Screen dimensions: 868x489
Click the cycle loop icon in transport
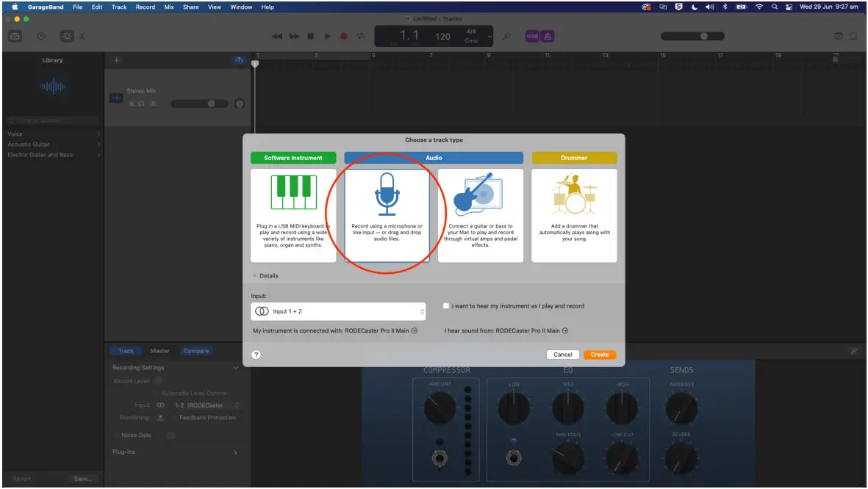[x=360, y=35]
